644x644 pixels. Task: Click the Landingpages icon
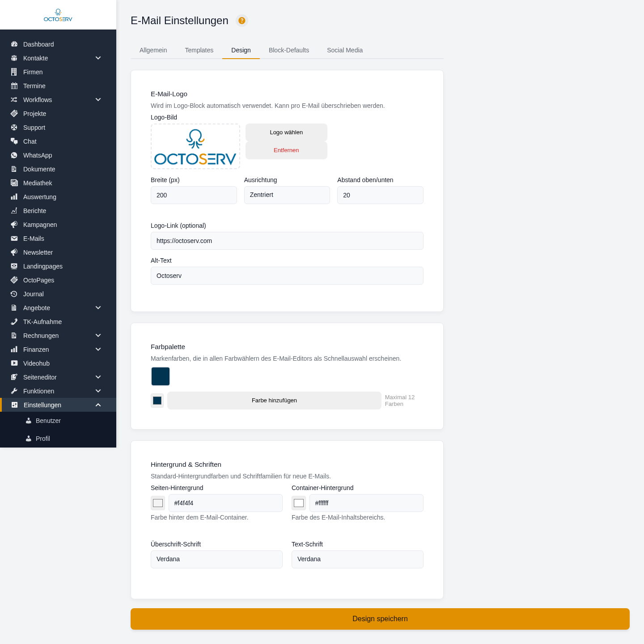[x=14, y=266]
